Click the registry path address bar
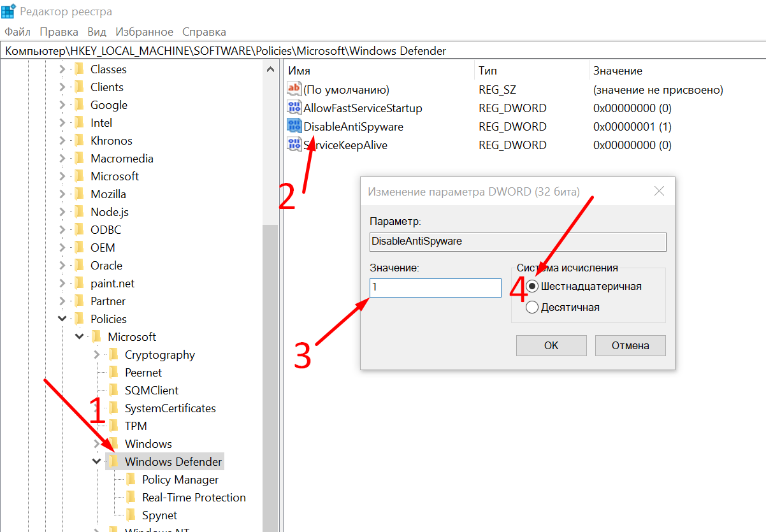 (x=383, y=51)
